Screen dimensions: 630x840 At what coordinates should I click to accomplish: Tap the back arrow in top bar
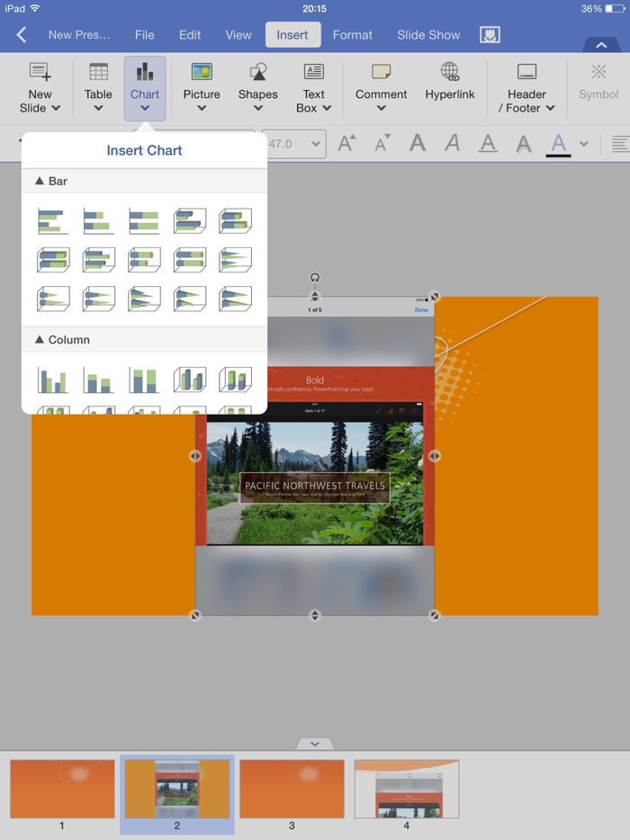pos(22,35)
